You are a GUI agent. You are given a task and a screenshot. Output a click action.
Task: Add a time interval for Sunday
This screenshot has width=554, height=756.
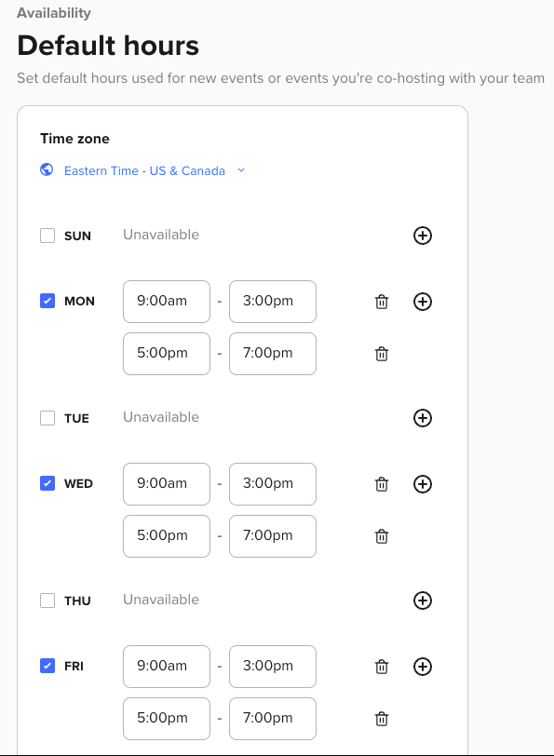coord(423,236)
